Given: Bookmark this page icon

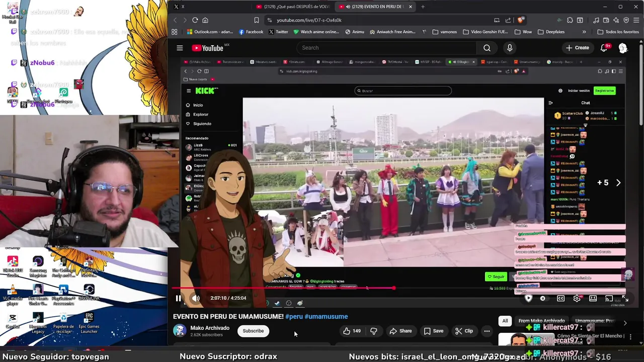Looking at the screenshot, I should [257, 20].
